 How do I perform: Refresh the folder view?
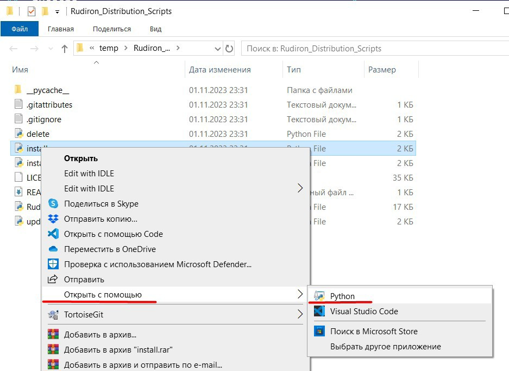pos(229,49)
